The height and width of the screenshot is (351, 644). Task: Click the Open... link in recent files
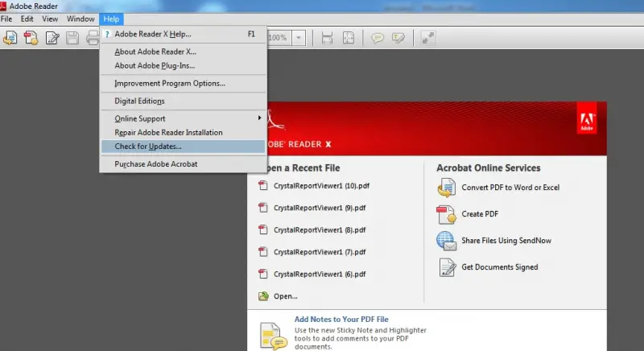286,296
